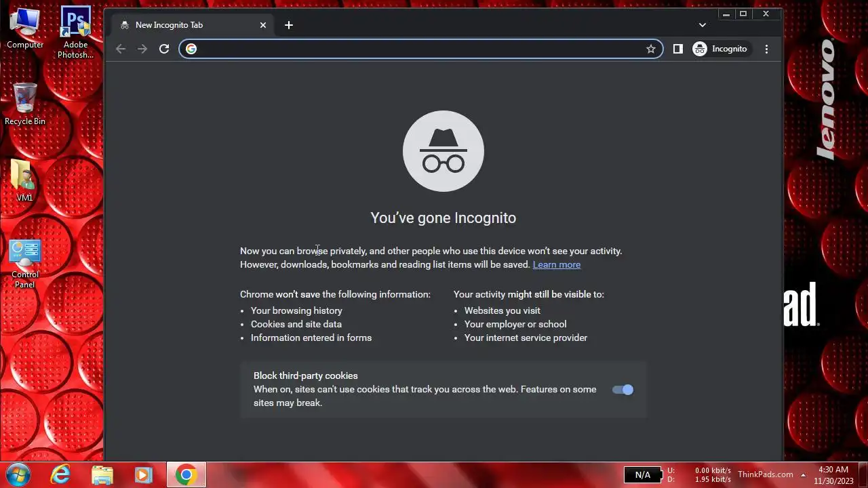This screenshot has height=488, width=868.
Task: Open Computer desktop icon
Action: click(25, 28)
